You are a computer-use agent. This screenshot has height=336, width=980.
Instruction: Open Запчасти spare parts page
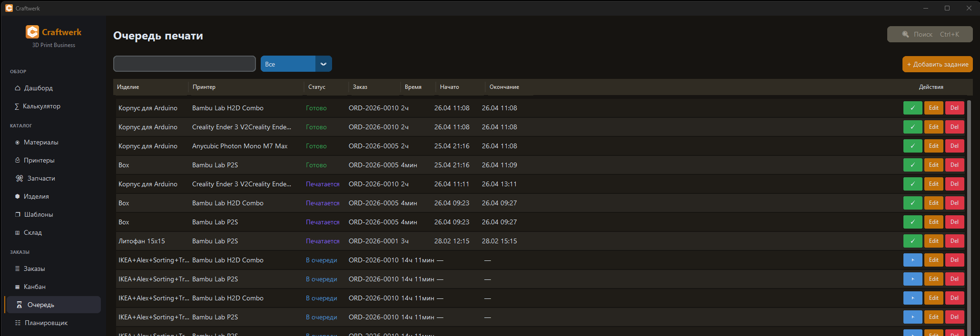(41, 178)
